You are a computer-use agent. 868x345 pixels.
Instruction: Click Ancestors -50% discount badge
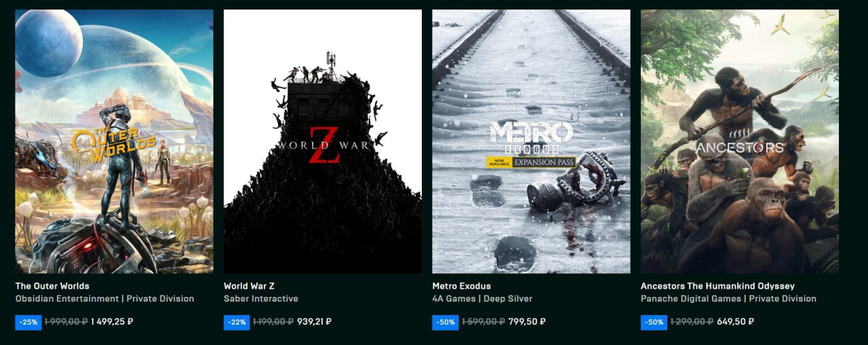click(654, 322)
